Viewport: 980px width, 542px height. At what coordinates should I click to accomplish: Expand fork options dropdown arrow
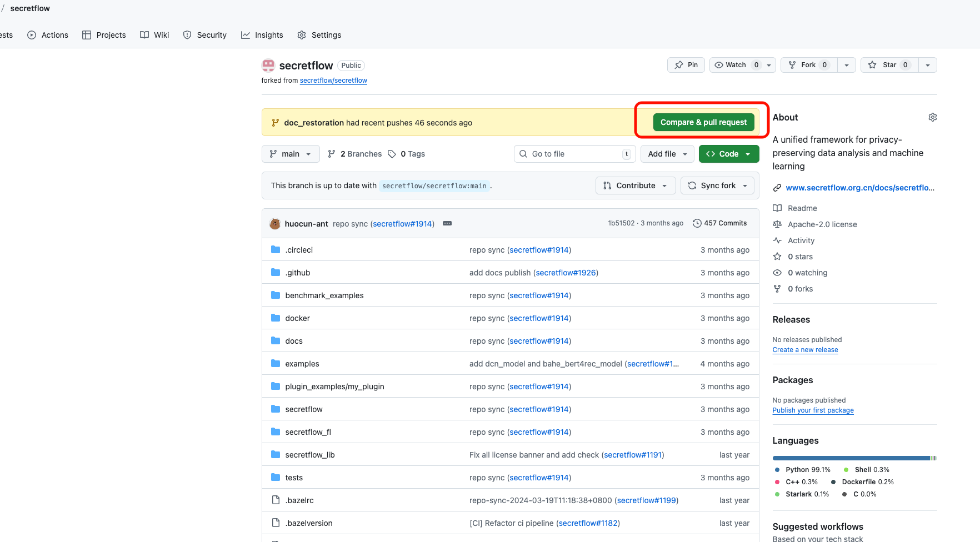pos(846,65)
